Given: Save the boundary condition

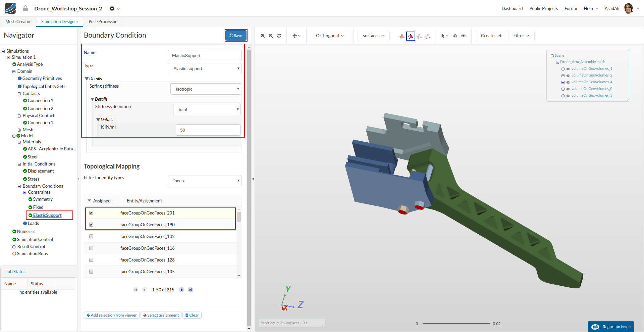Looking at the screenshot, I should pos(236,36).
